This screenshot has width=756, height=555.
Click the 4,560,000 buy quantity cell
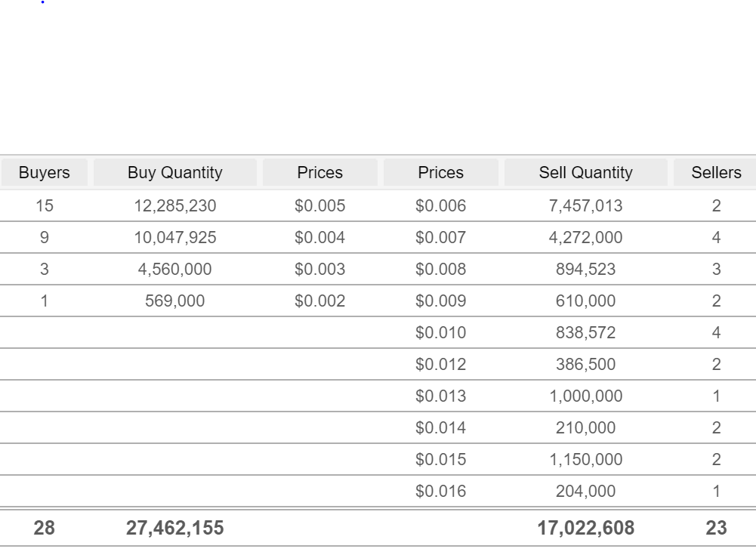click(175, 269)
